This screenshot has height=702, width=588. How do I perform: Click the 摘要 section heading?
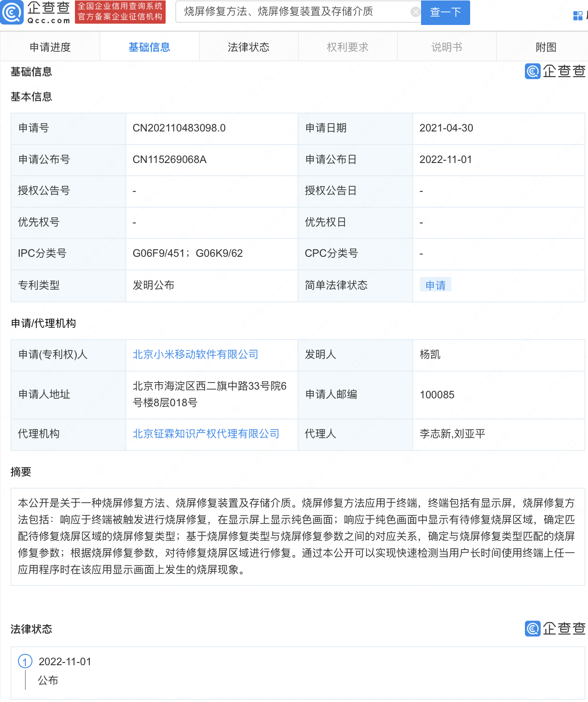21,472
